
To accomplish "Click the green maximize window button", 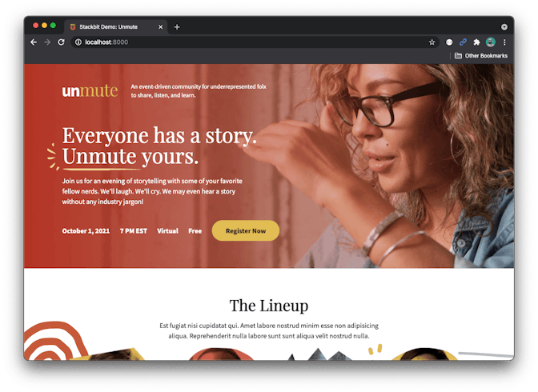I will pyautogui.click(x=53, y=26).
